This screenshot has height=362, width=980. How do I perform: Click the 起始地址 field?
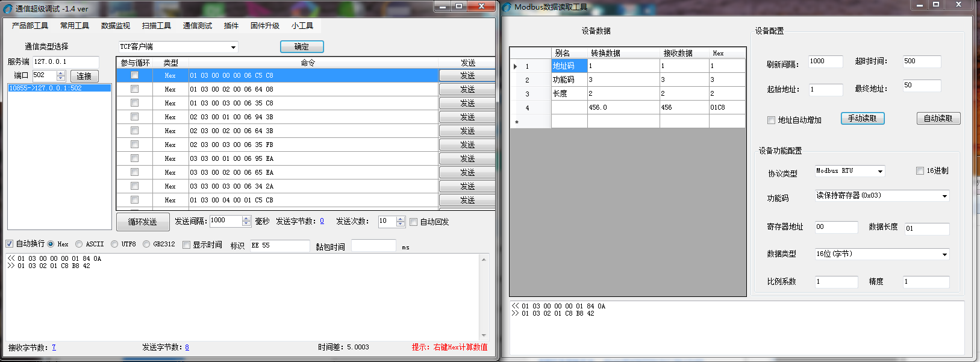coord(825,90)
